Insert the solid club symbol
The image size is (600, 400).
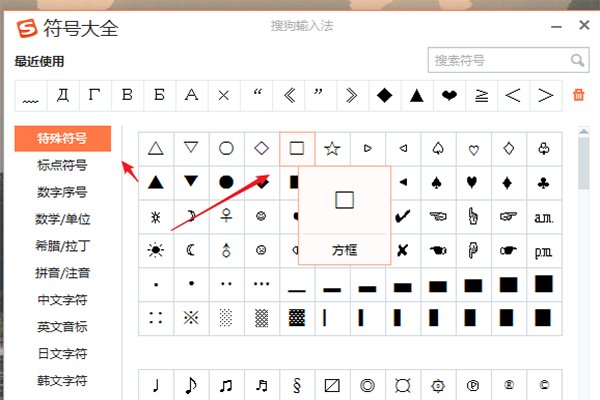(544, 182)
